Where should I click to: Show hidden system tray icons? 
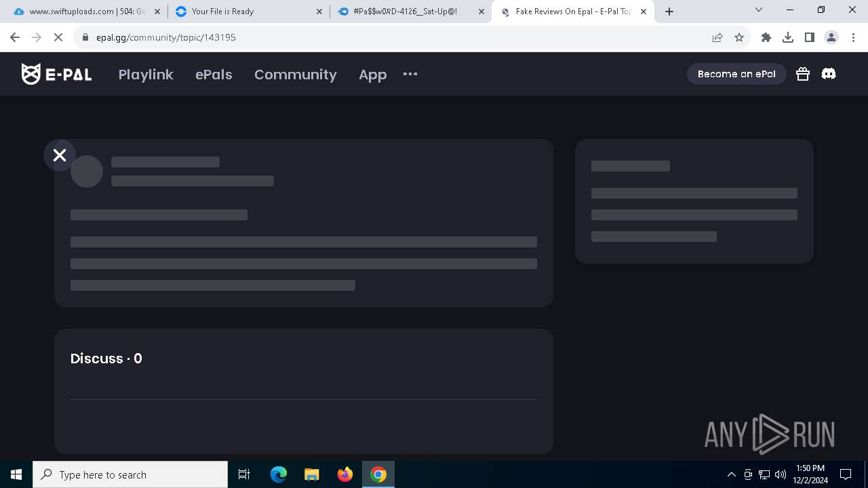click(732, 474)
